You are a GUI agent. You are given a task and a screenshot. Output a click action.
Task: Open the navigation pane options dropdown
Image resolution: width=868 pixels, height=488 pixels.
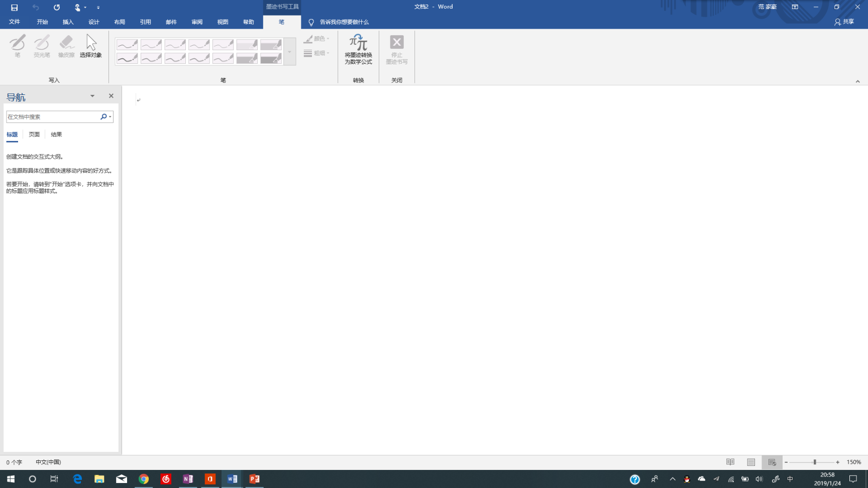(92, 96)
